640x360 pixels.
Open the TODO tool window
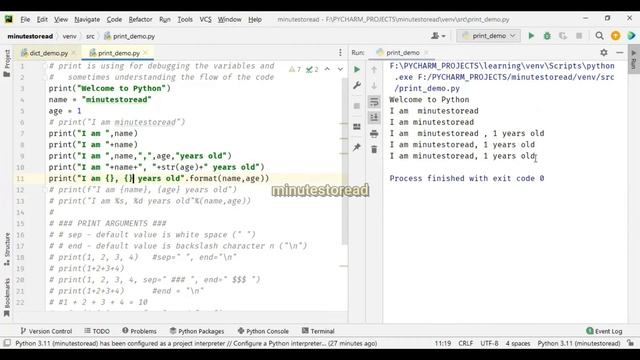coord(97,331)
